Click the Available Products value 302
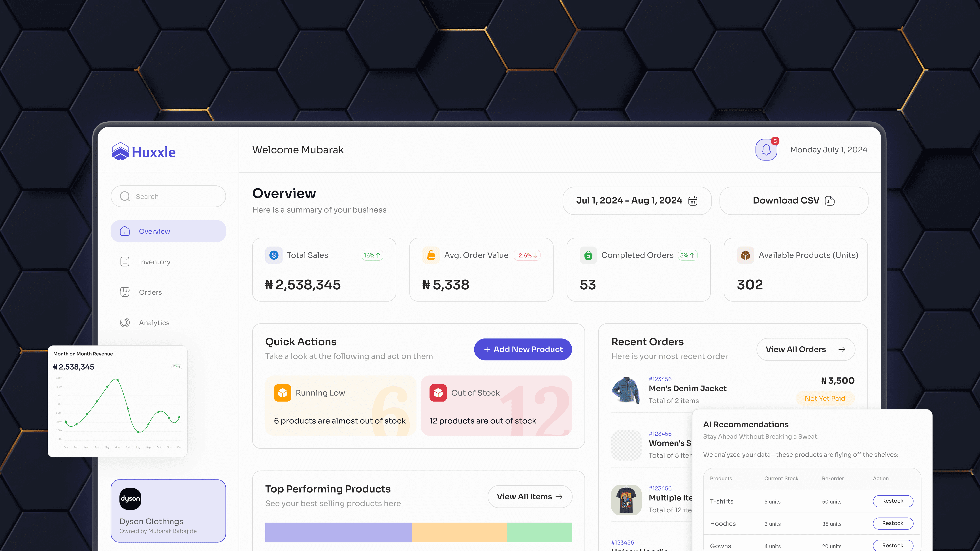 [750, 285]
